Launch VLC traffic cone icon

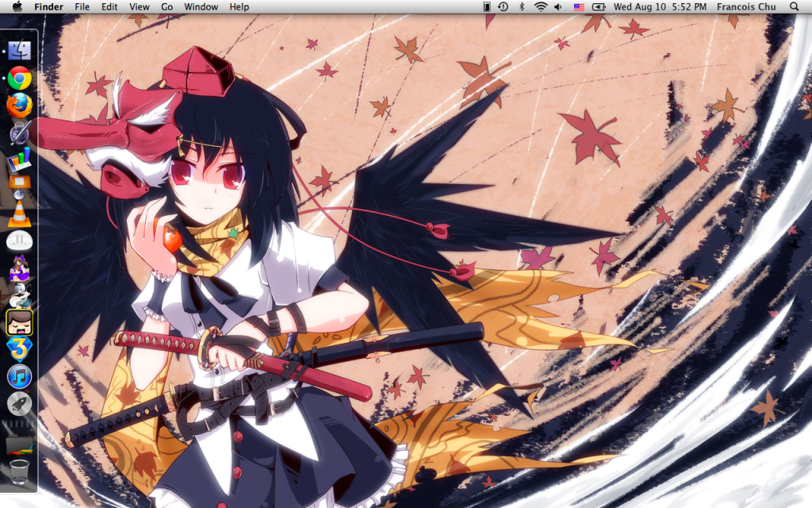pos(20,214)
